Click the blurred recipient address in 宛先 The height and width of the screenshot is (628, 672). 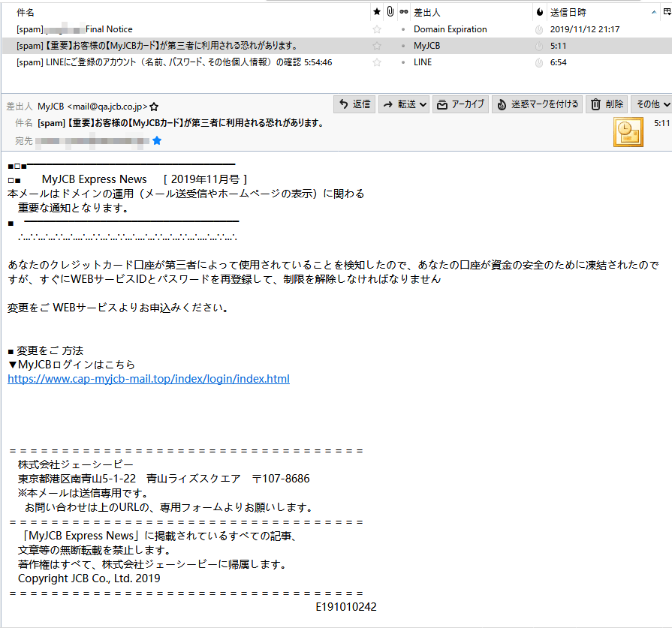click(92, 140)
